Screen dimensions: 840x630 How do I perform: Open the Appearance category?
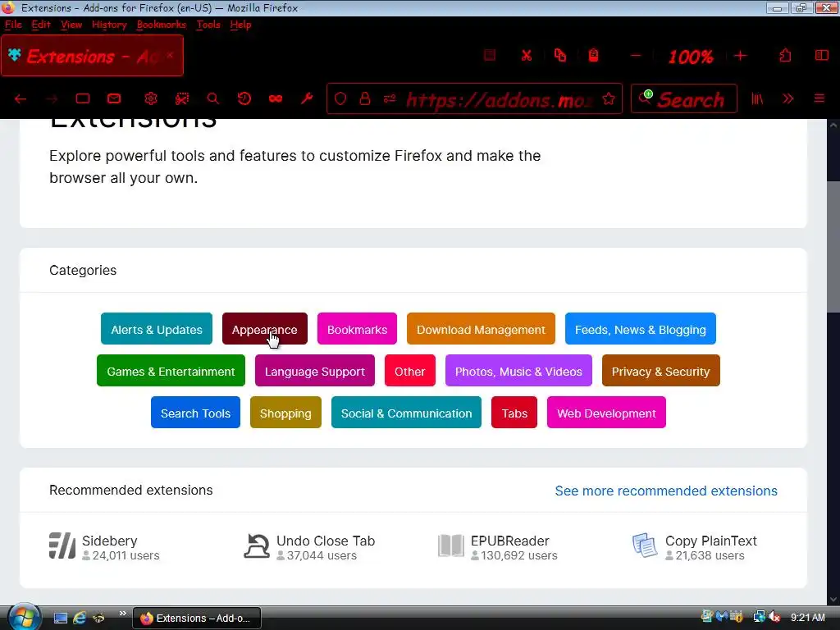coord(265,329)
